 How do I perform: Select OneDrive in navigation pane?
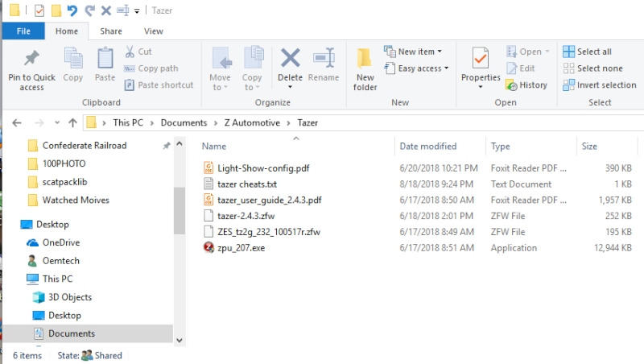tap(61, 243)
